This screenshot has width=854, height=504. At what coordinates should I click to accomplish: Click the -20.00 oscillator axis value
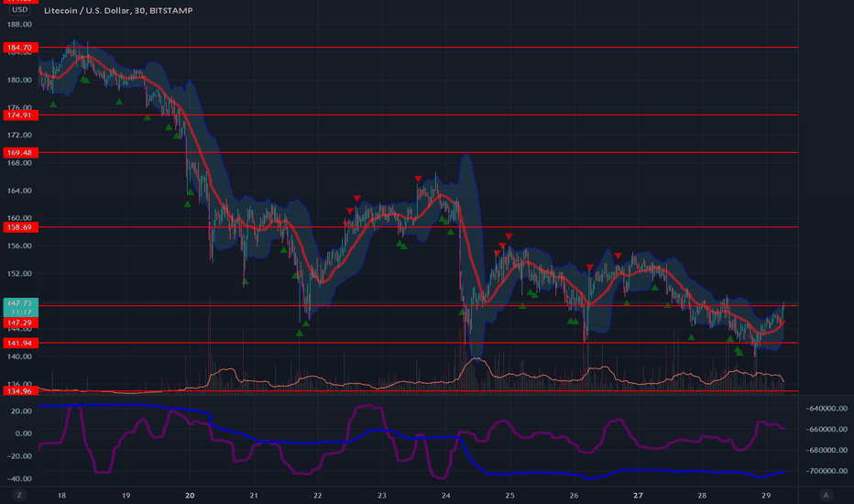tap(18, 456)
